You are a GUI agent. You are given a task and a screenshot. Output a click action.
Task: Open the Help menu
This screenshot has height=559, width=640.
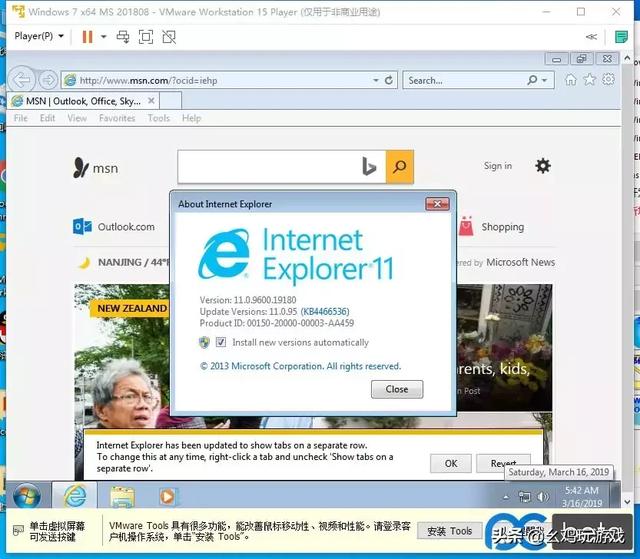point(191,118)
